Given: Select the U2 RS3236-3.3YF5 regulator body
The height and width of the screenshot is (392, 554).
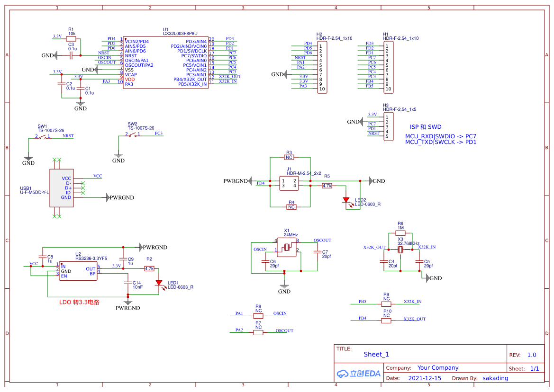Looking at the screenshot, I should tap(78, 271).
